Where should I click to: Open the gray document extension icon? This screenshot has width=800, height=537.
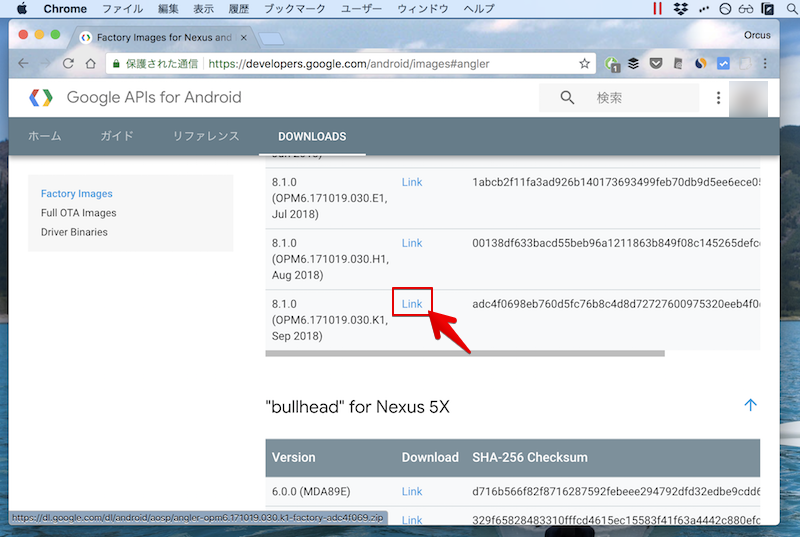tap(678, 63)
